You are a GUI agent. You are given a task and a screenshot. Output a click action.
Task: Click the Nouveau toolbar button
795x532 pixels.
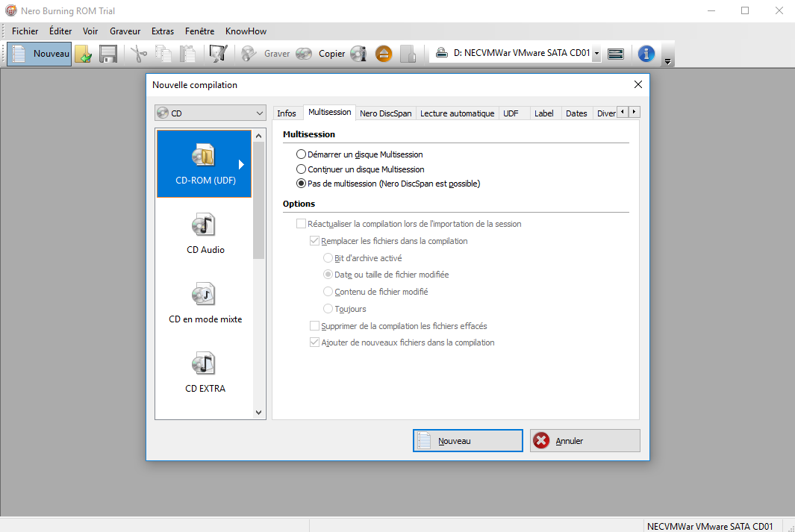coord(40,54)
